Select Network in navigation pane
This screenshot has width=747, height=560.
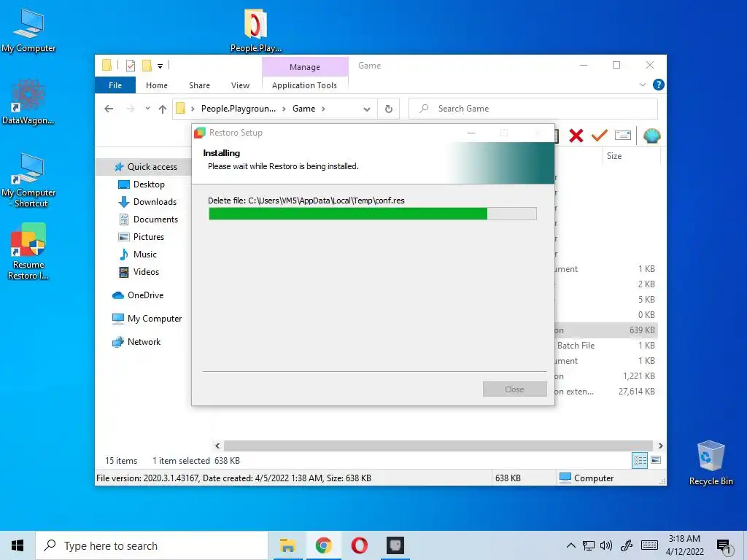(136, 342)
